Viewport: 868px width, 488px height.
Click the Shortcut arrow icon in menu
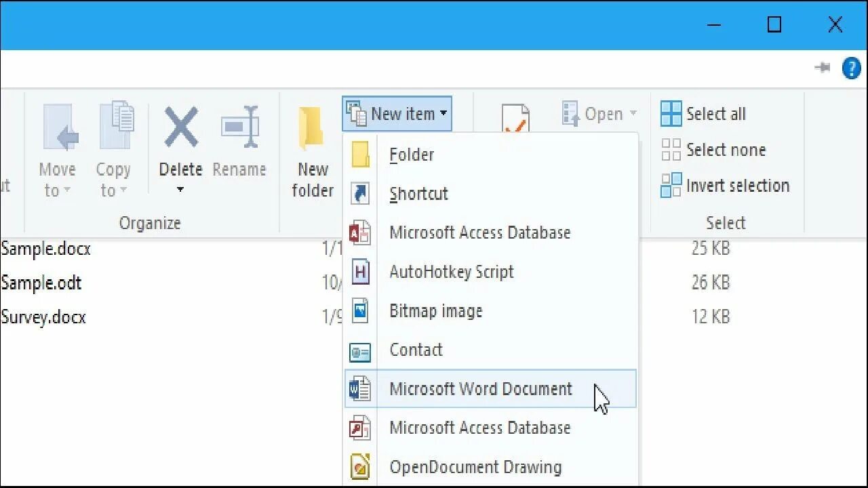click(x=360, y=194)
